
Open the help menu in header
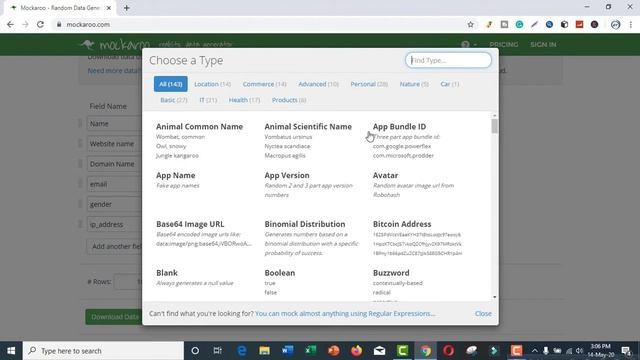[468, 44]
